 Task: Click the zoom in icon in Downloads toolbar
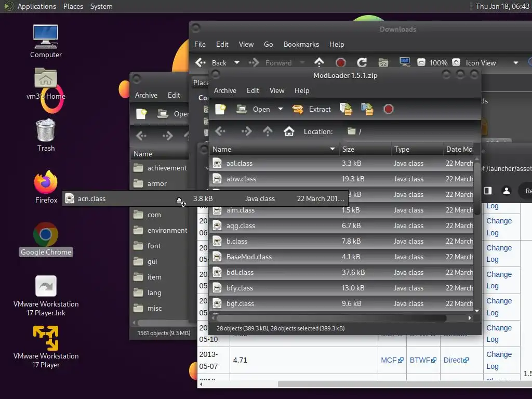(456, 62)
